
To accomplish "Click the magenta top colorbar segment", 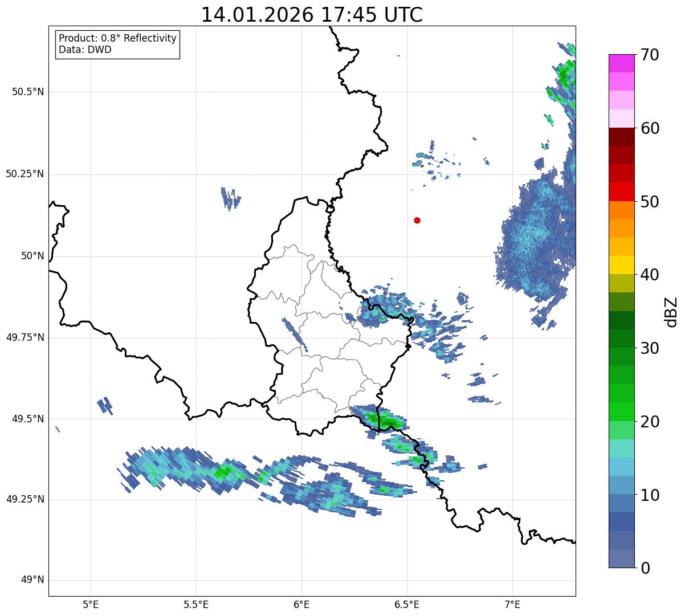I will [621, 63].
